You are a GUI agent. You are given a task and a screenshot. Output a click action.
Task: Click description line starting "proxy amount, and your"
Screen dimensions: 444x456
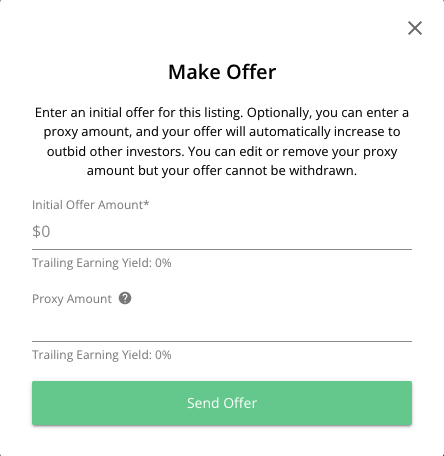222,132
